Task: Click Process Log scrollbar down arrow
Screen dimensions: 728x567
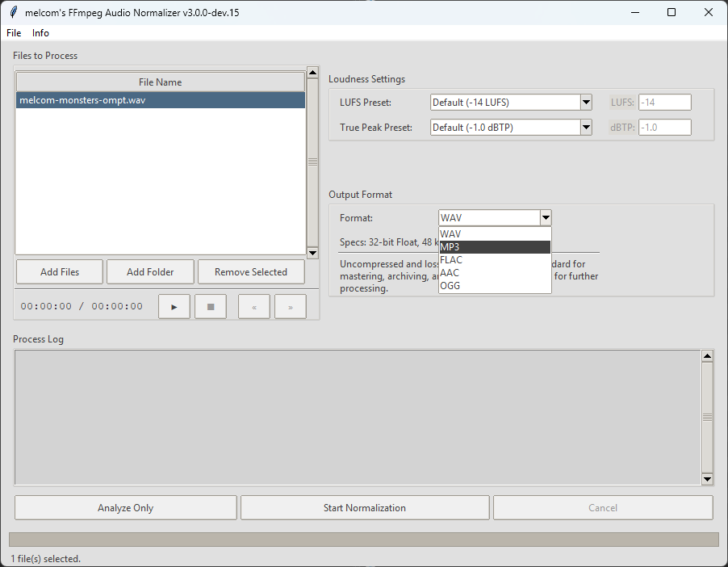Action: 707,479
